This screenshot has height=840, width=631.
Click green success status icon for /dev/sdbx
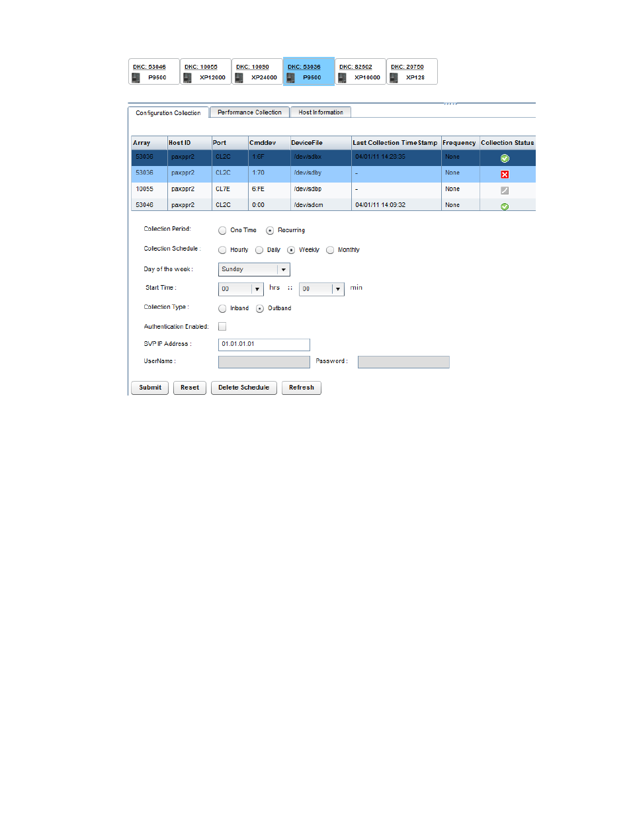[x=505, y=158]
